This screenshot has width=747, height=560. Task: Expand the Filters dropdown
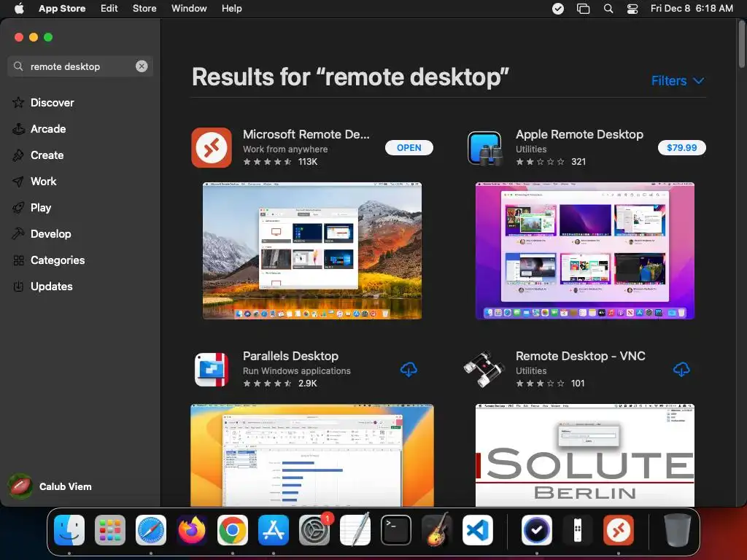[678, 80]
